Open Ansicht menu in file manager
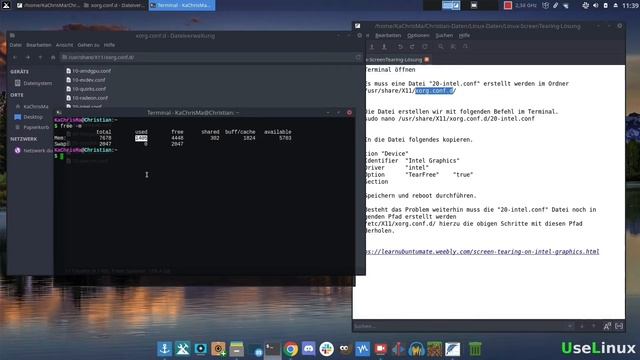Screen dimensions: 640x360 pyautogui.click(x=64, y=45)
